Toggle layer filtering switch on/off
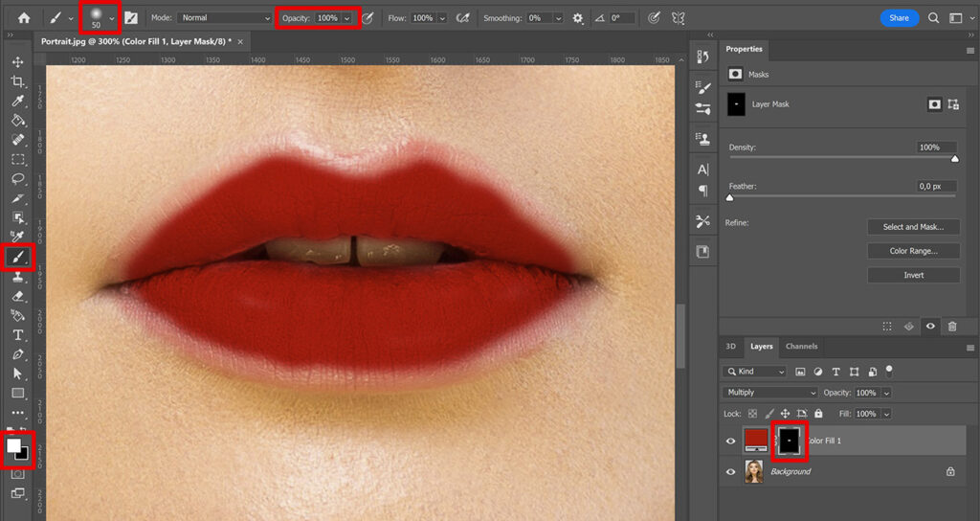Viewport: 980px width, 521px height. pos(889,371)
